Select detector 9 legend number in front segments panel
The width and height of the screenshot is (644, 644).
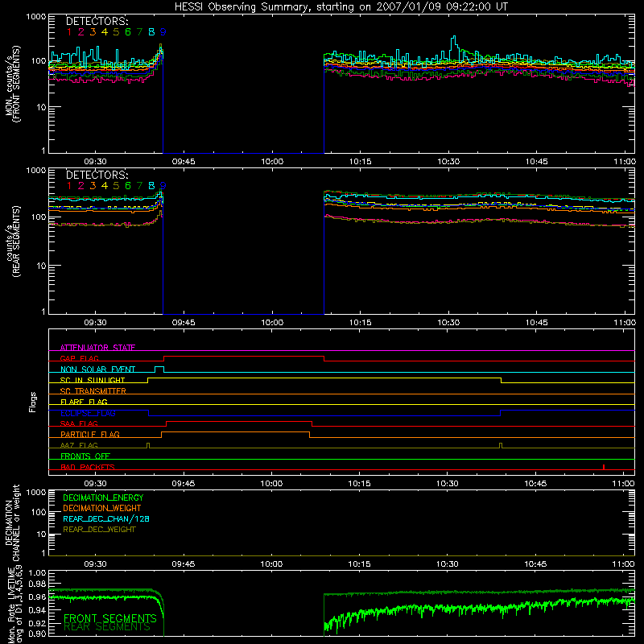click(x=163, y=31)
